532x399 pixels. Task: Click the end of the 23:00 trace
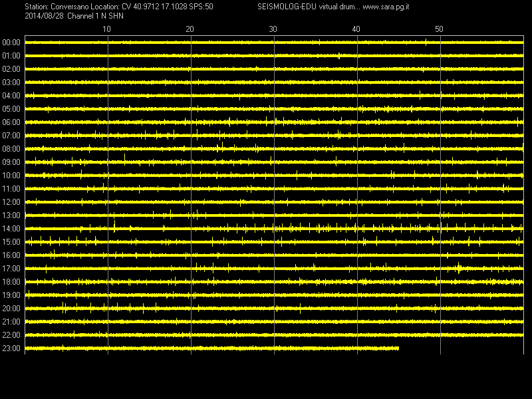click(x=398, y=348)
